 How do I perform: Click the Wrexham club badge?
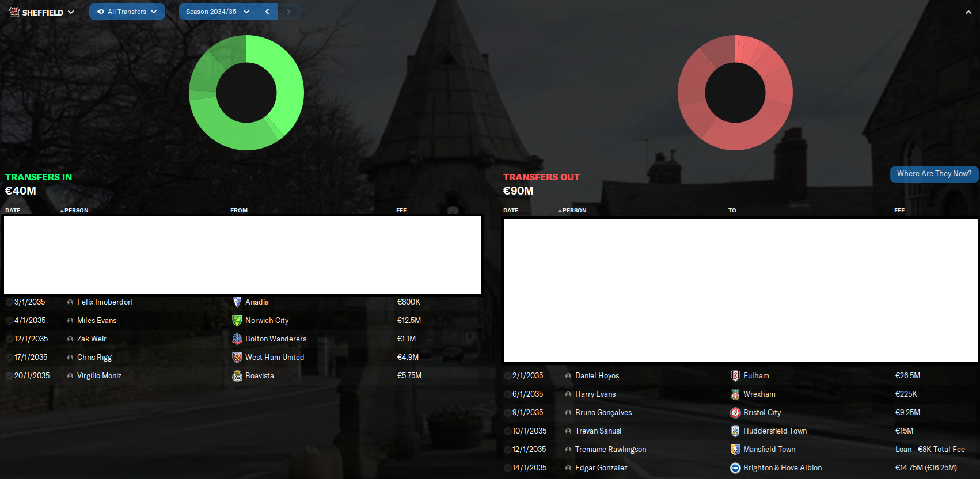[x=735, y=394]
